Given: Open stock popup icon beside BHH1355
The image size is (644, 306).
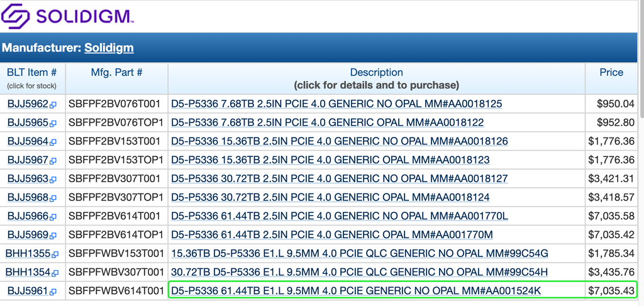Looking at the screenshot, I should coord(55,254).
